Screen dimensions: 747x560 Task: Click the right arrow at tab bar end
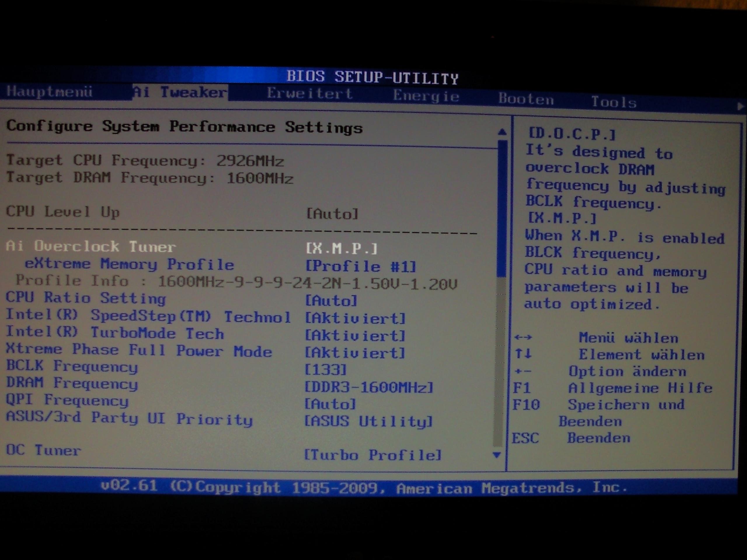pos(740,107)
